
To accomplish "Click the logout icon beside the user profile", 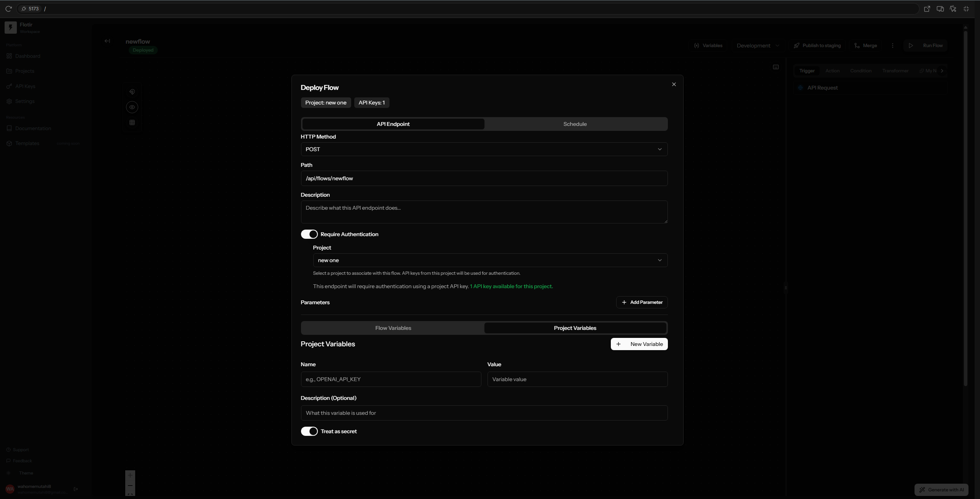I will [76, 489].
